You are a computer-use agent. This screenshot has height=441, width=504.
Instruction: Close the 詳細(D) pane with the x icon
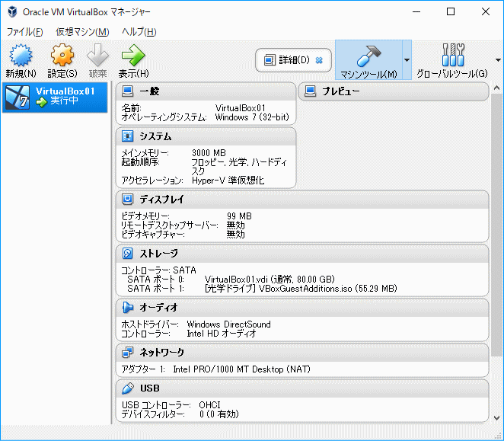coord(319,60)
